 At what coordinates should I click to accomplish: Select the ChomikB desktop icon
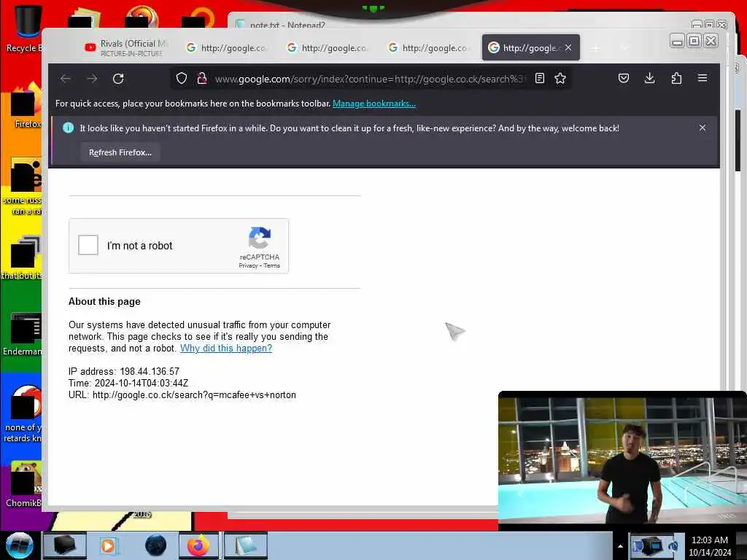[24, 484]
